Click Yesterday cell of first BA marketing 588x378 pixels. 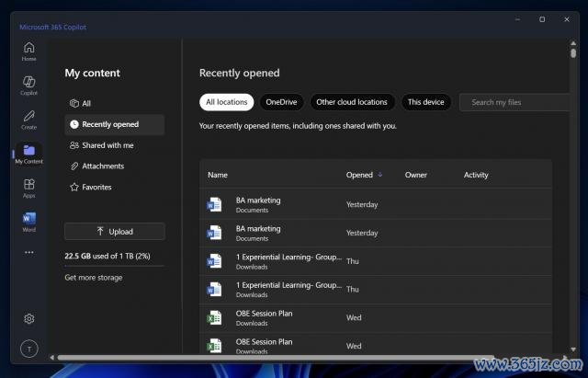[362, 204]
